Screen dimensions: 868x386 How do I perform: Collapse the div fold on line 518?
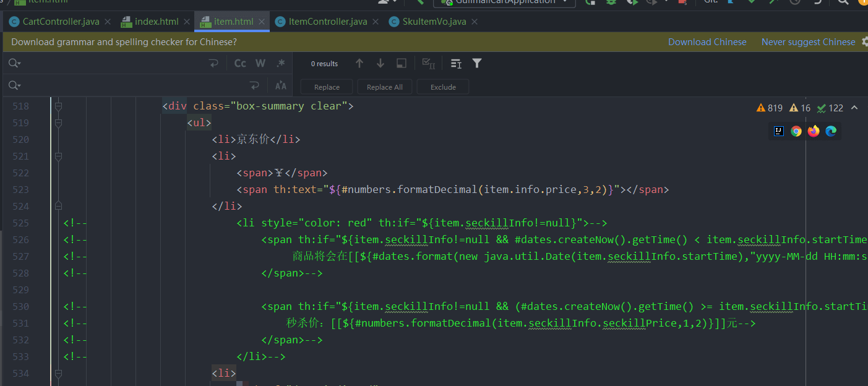click(58, 106)
